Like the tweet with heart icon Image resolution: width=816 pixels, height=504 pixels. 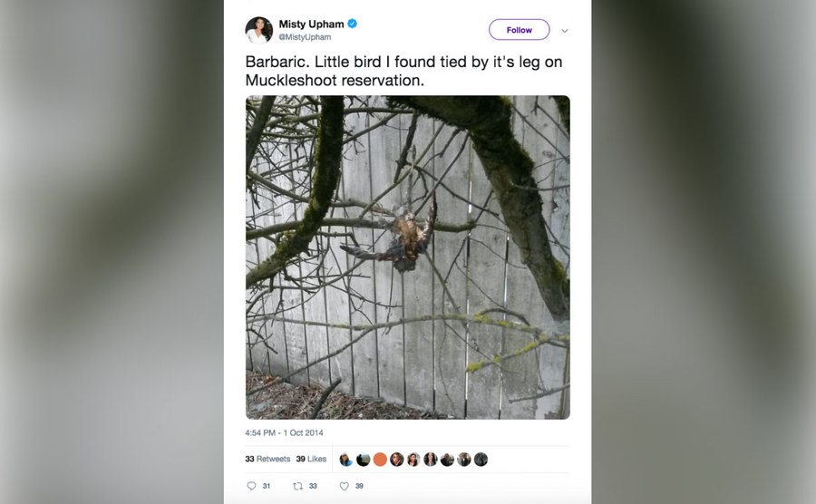pos(344,486)
